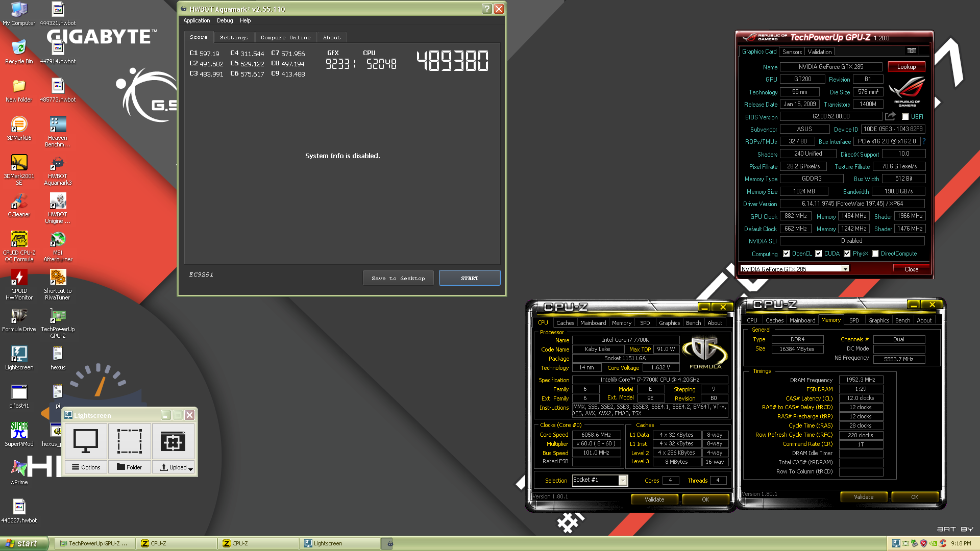Click Validate in the left CPU-Z window
The height and width of the screenshot is (551, 980).
654,499
